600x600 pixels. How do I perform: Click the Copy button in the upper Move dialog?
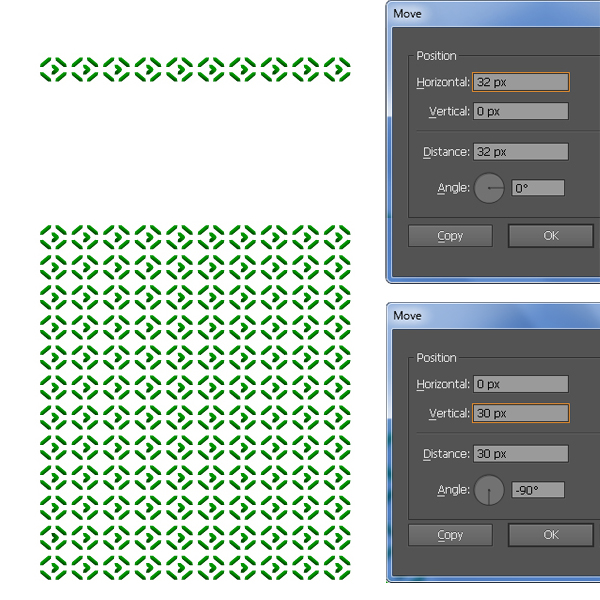[450, 236]
